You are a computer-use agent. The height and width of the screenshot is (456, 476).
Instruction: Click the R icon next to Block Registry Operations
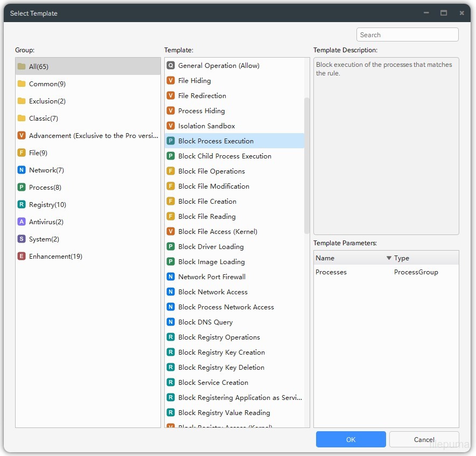point(171,337)
